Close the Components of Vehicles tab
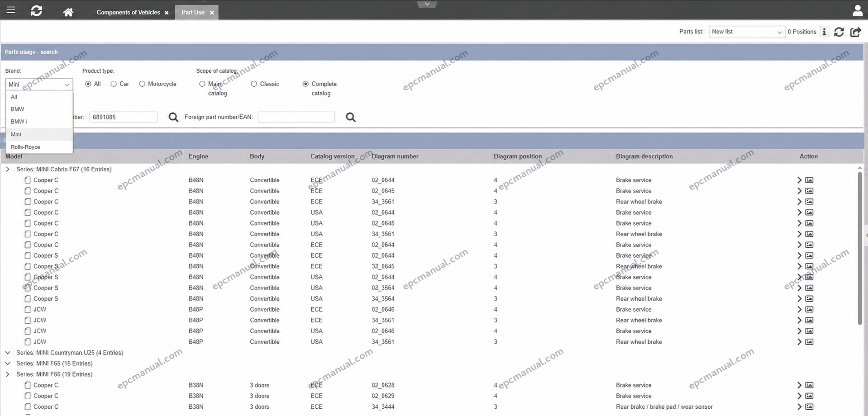Viewport: 868px width, 416px height. tap(167, 13)
